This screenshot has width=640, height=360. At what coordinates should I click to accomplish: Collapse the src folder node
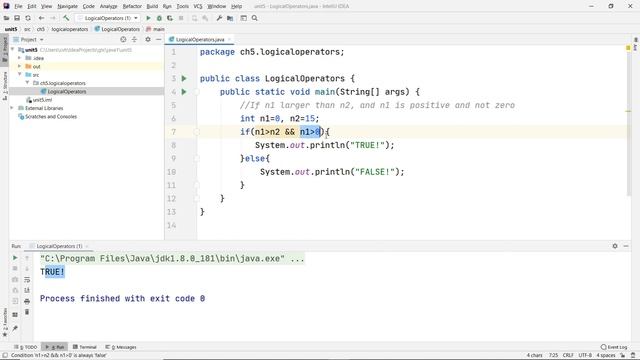tap(19, 74)
